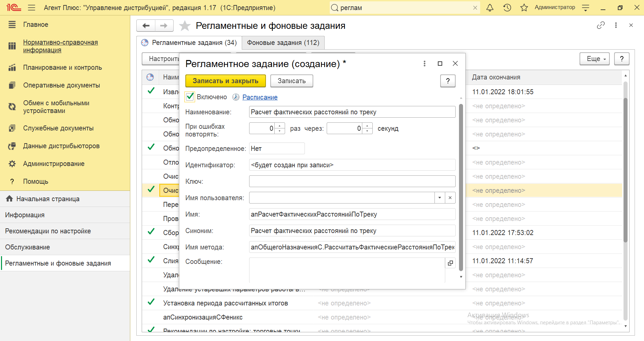Clear the search field text
The height and width of the screenshot is (341, 644).
tap(475, 8)
